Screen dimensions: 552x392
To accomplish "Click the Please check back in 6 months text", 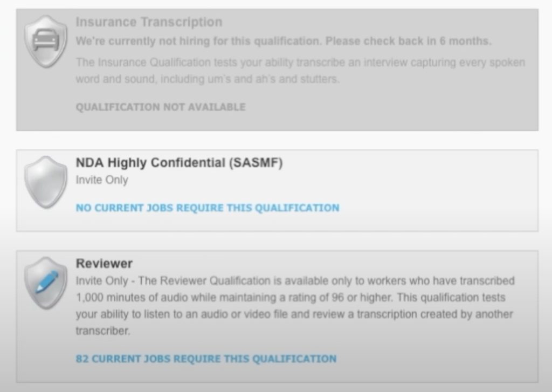I will pyautogui.click(x=409, y=41).
